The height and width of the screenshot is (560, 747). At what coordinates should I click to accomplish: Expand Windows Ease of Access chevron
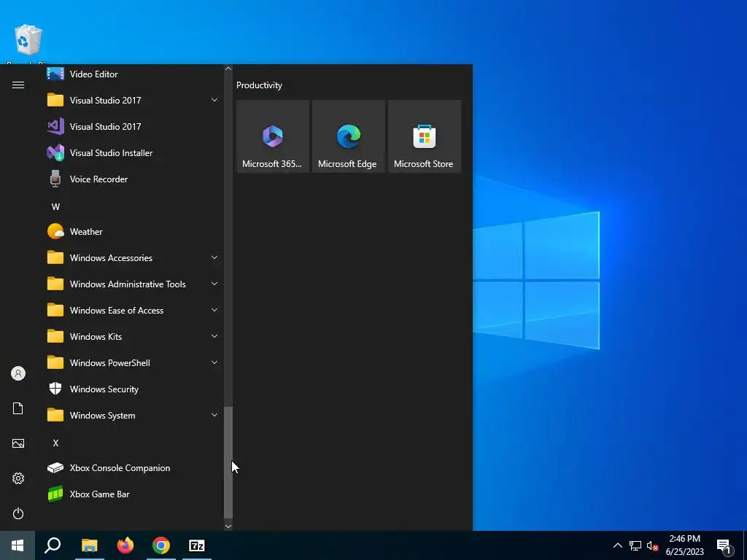pos(214,310)
